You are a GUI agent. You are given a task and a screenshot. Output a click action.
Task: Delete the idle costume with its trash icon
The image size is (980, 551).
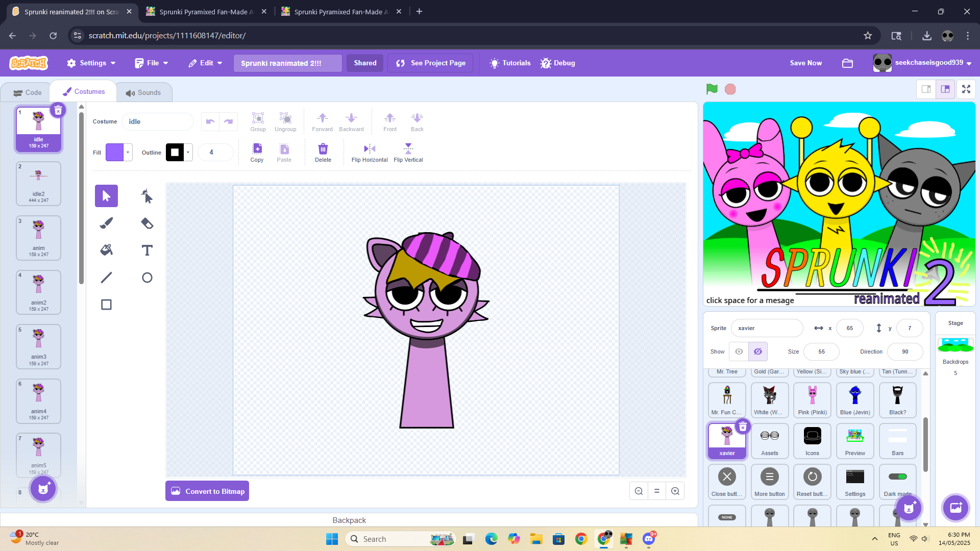[x=58, y=110]
